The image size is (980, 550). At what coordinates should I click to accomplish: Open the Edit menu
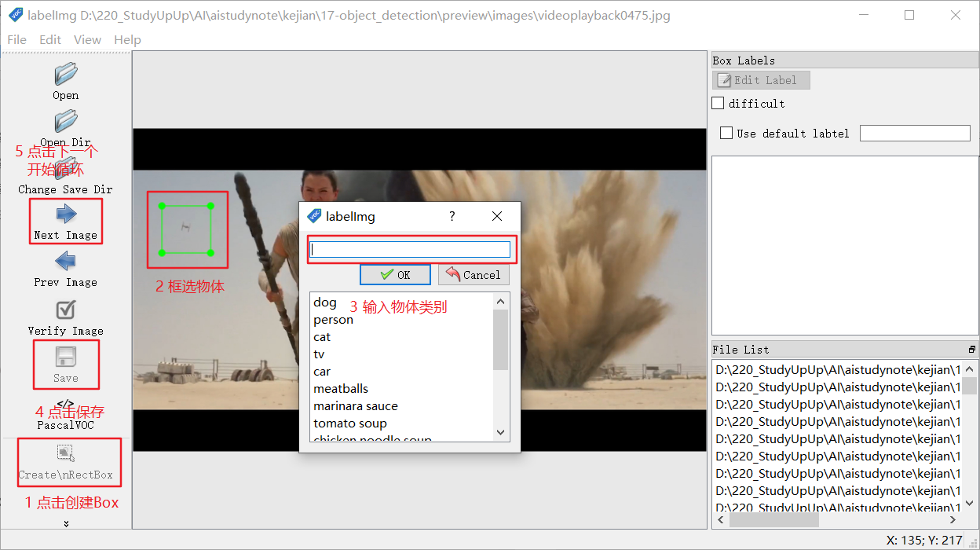click(x=50, y=39)
